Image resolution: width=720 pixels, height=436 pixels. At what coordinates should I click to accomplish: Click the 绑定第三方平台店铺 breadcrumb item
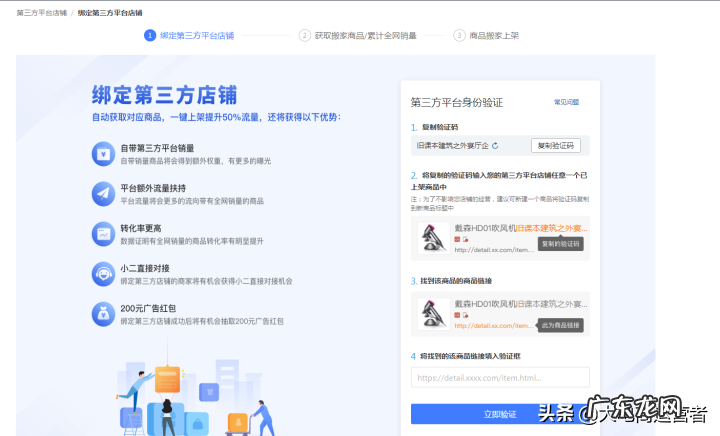click(x=110, y=13)
